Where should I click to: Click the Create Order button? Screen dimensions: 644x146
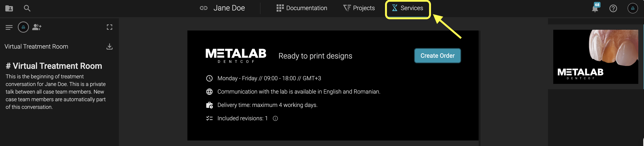pyautogui.click(x=437, y=56)
